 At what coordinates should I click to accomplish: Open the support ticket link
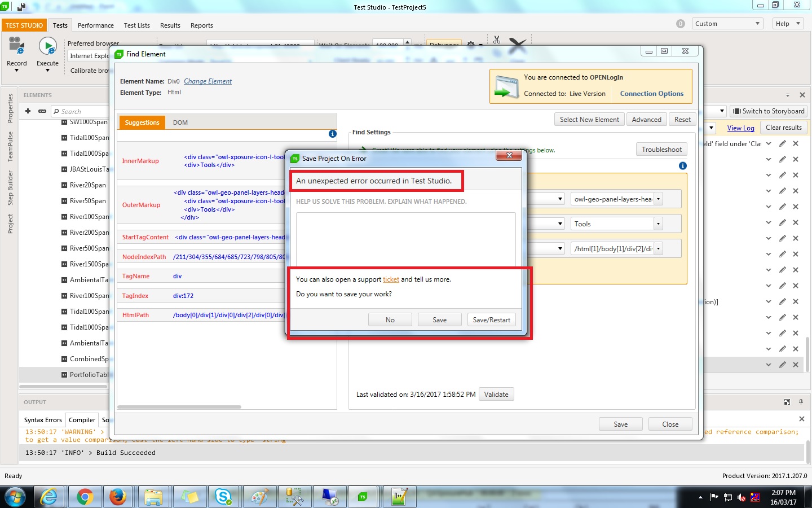(391, 279)
